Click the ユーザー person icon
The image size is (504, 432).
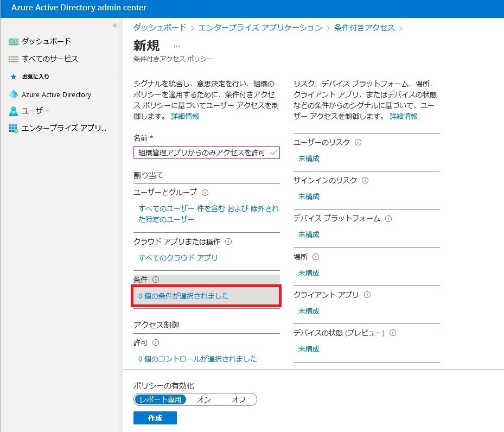click(14, 111)
